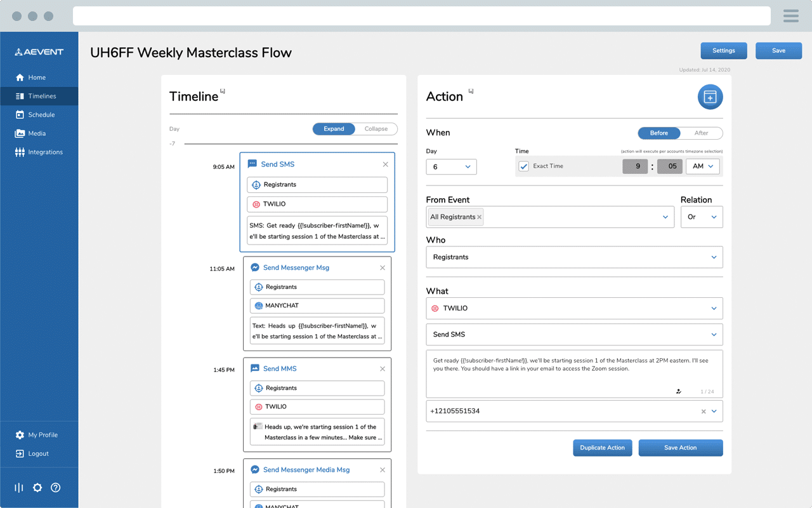Open the AM/PM dropdown
This screenshot has width=812, height=508.
703,166
